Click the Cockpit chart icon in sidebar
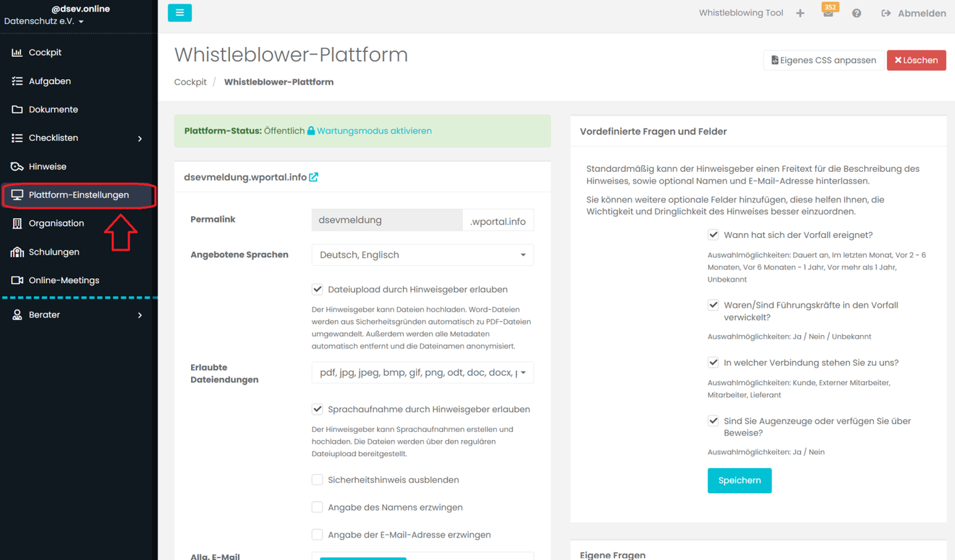955x560 pixels. (17, 53)
